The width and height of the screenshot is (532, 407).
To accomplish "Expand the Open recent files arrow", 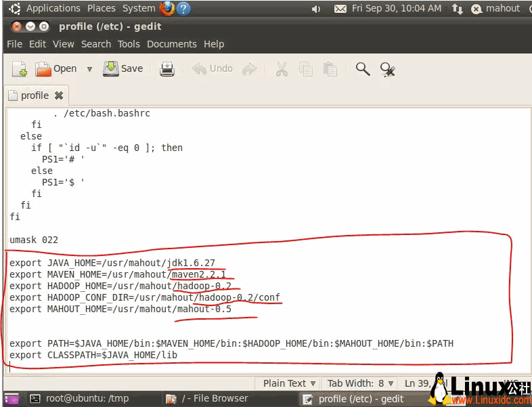I will 89,69.
